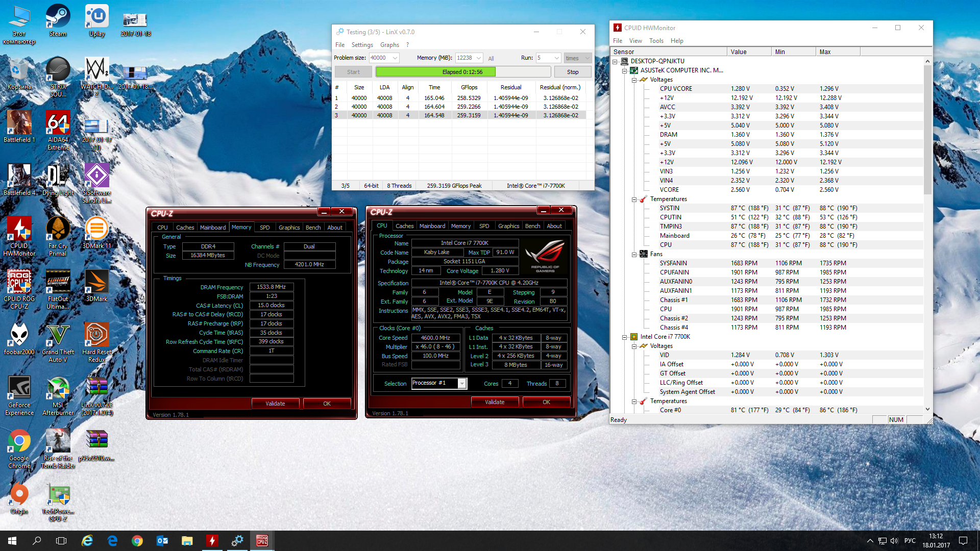This screenshot has width=980, height=551.
Task: Select the CPUID ROG CPU-Z desktop icon
Action: point(19,289)
